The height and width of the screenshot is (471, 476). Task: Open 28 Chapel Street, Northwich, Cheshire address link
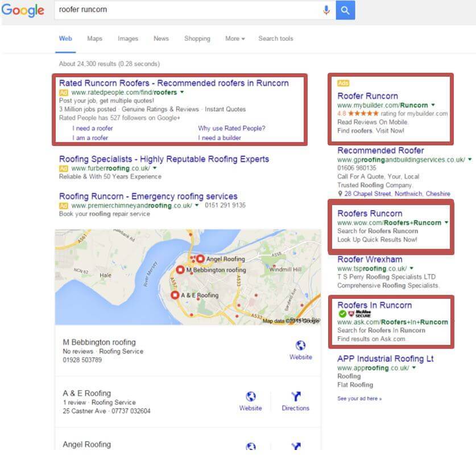coord(397,194)
